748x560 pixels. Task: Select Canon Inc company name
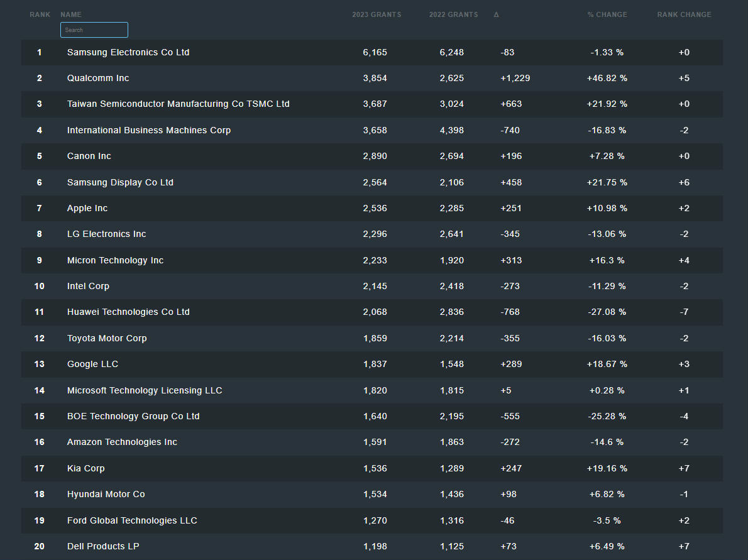point(89,156)
